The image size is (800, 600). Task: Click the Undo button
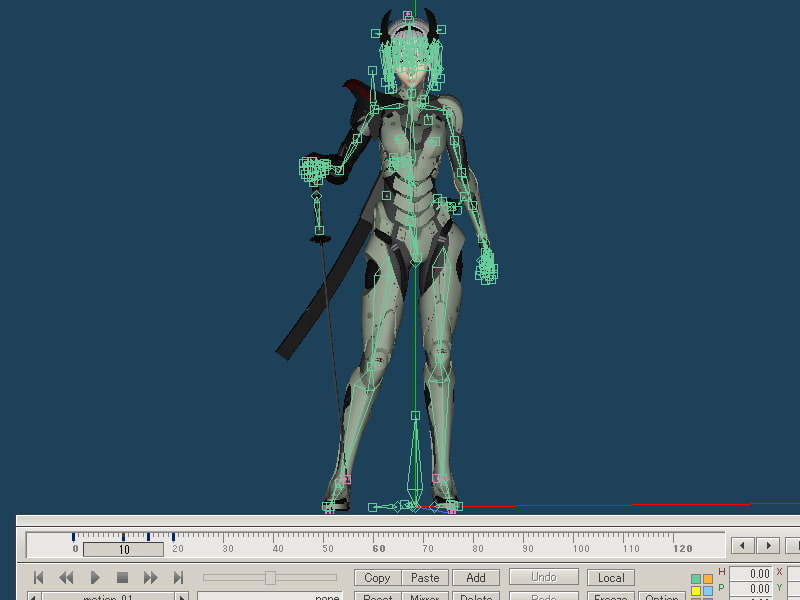click(x=544, y=577)
